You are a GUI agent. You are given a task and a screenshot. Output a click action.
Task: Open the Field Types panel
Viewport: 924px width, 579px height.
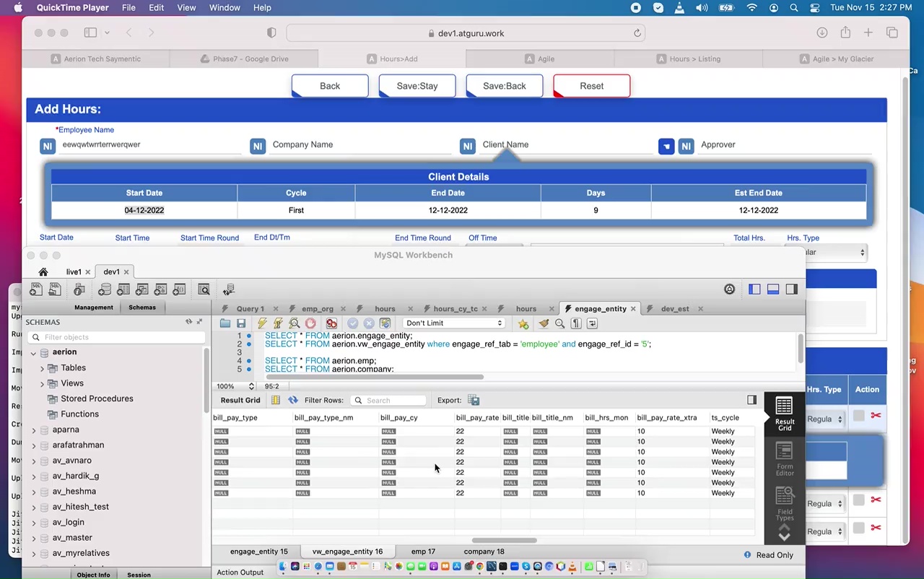click(x=784, y=503)
